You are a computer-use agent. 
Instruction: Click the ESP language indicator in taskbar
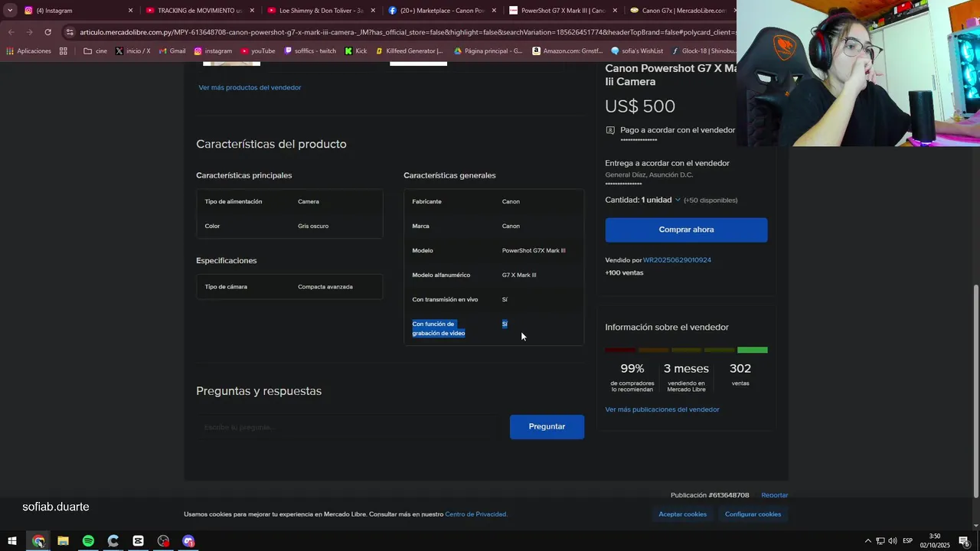(x=907, y=541)
